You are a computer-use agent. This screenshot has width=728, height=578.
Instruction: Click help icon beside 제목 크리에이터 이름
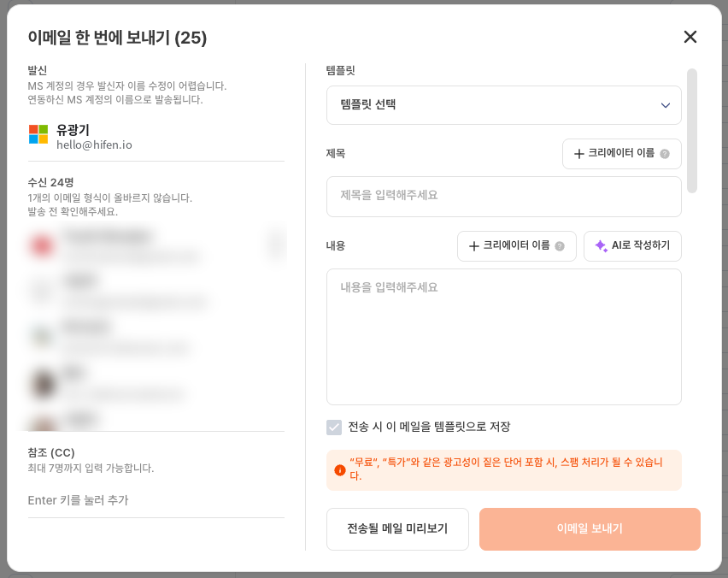pos(665,154)
